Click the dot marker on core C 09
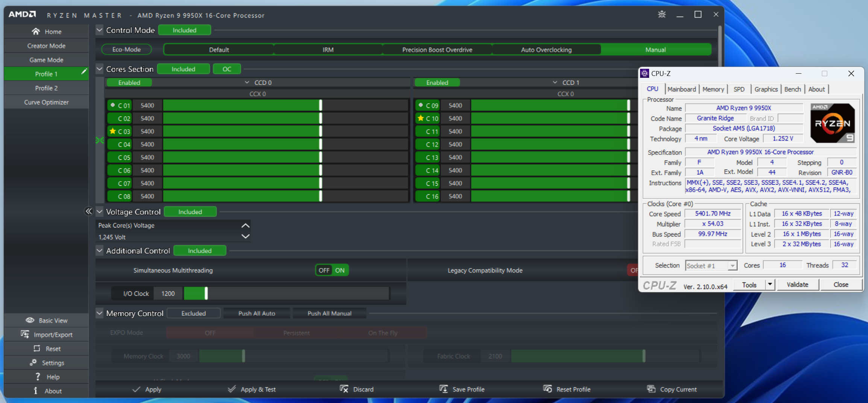This screenshot has width=868, height=403. pyautogui.click(x=420, y=105)
